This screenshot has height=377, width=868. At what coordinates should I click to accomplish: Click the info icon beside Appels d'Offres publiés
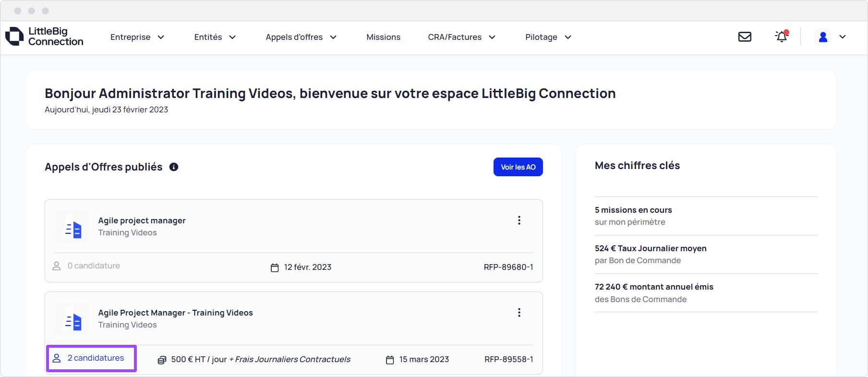[174, 167]
